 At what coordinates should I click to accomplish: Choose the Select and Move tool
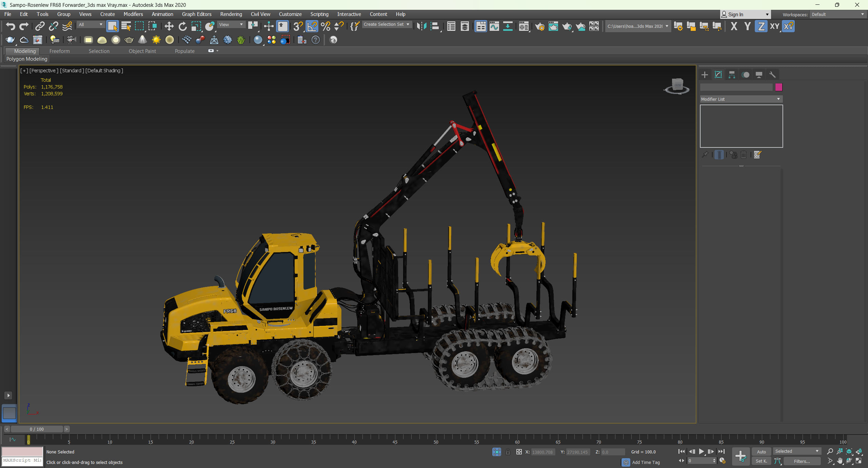169,26
